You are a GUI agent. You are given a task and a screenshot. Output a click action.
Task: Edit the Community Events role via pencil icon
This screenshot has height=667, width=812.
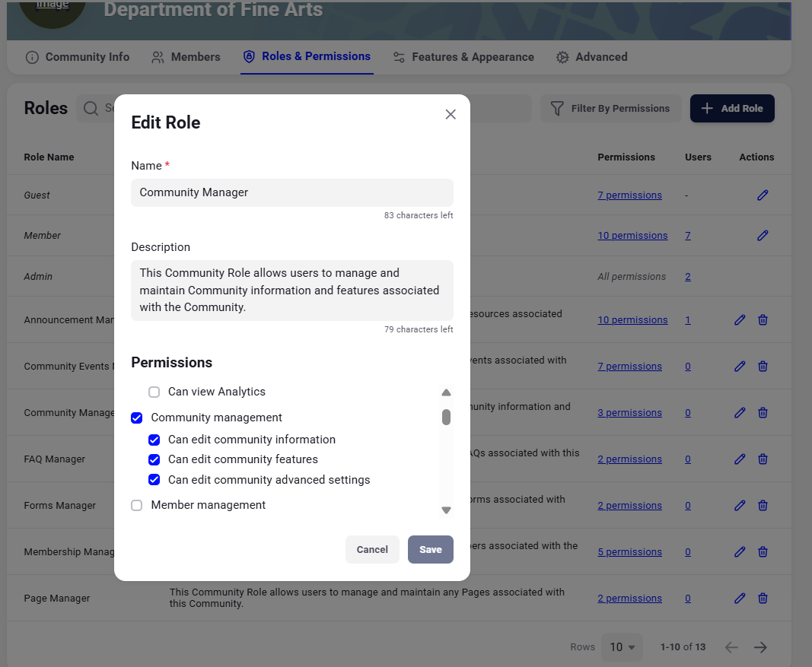tap(740, 367)
